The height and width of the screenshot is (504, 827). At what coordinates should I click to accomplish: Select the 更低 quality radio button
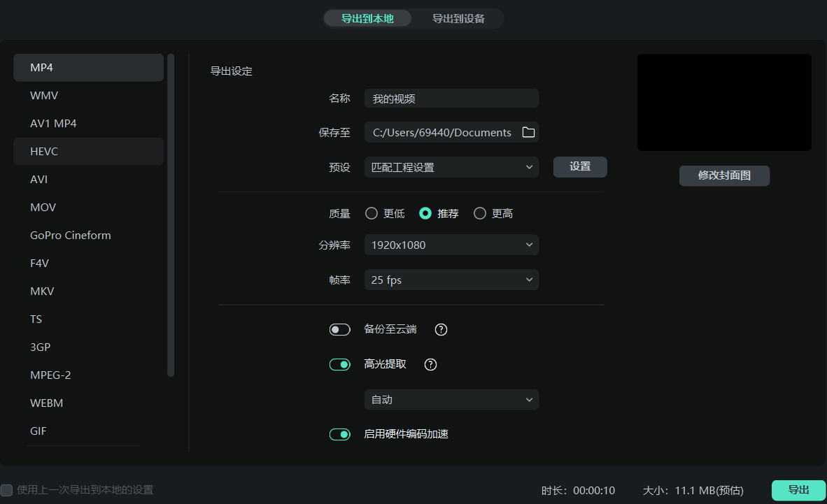click(x=372, y=213)
